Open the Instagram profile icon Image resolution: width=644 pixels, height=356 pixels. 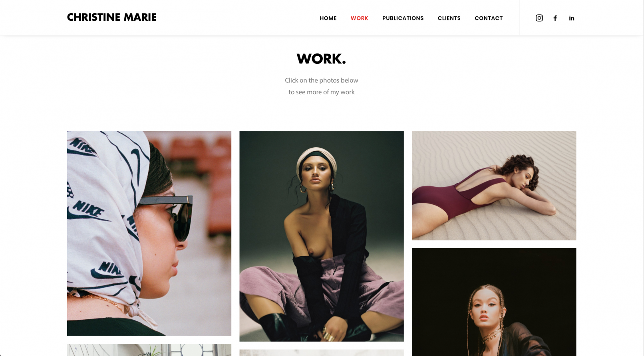click(539, 18)
